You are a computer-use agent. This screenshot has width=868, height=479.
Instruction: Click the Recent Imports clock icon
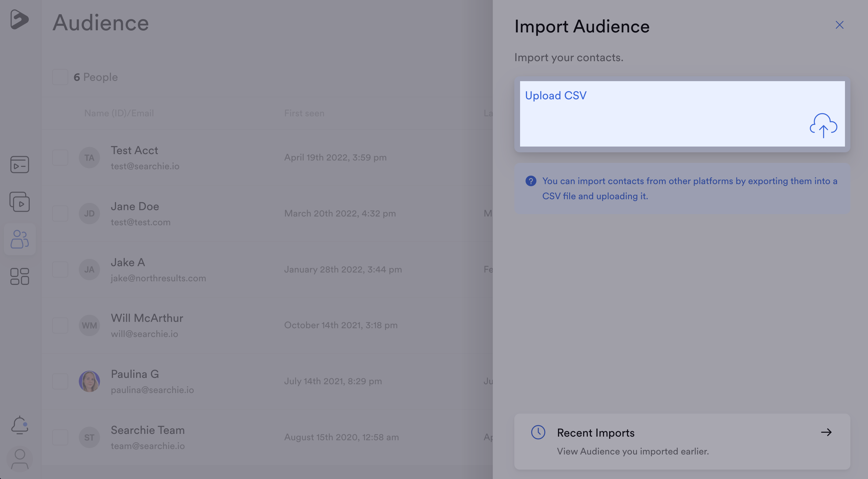click(x=538, y=432)
